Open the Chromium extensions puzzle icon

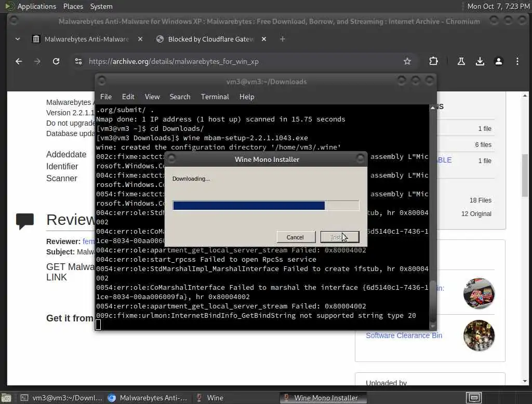(433, 61)
